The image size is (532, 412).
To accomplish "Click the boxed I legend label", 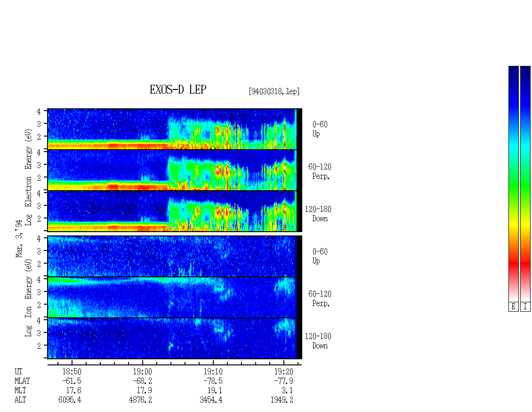I will point(525,307).
